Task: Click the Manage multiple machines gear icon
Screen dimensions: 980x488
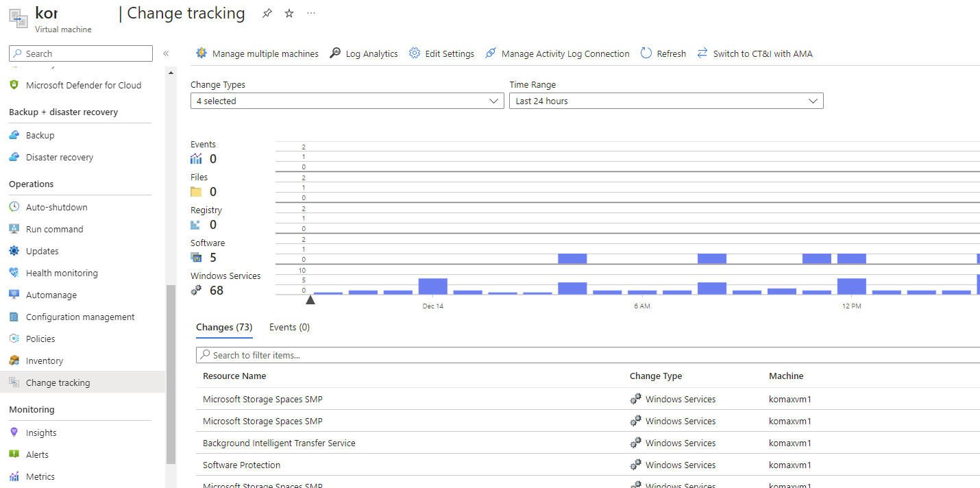Action: [201, 53]
